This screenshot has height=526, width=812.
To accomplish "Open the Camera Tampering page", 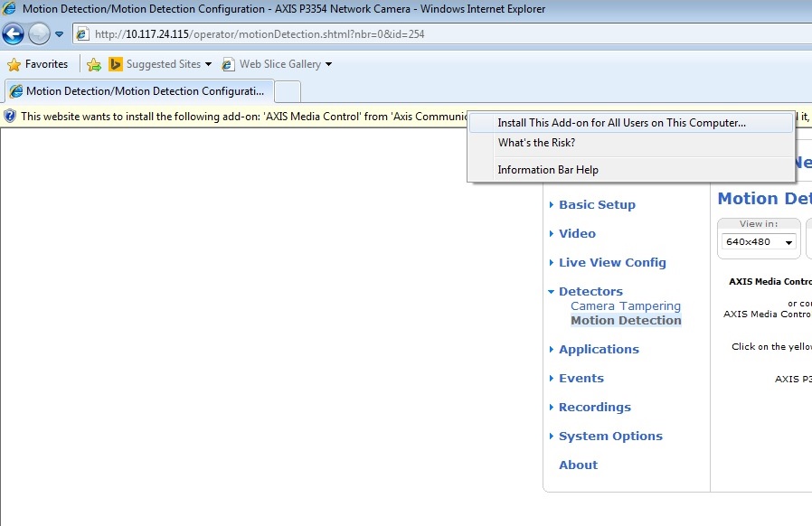I will [x=626, y=305].
